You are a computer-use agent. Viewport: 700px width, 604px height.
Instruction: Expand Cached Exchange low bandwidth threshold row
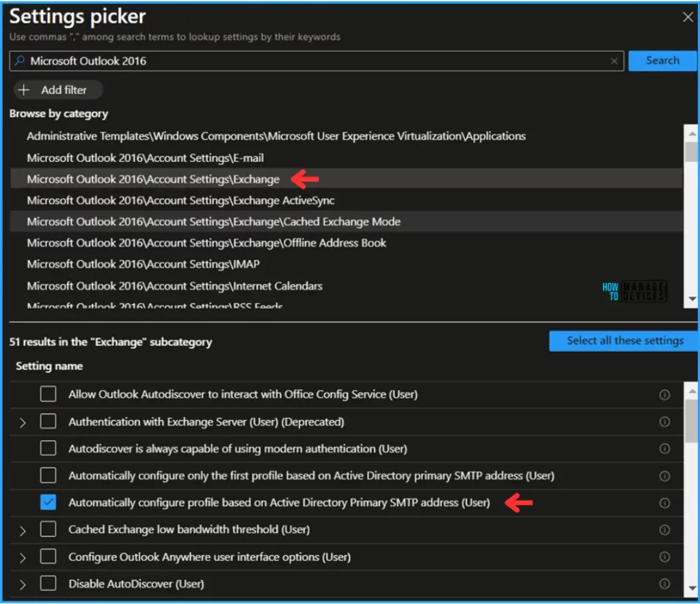(23, 531)
